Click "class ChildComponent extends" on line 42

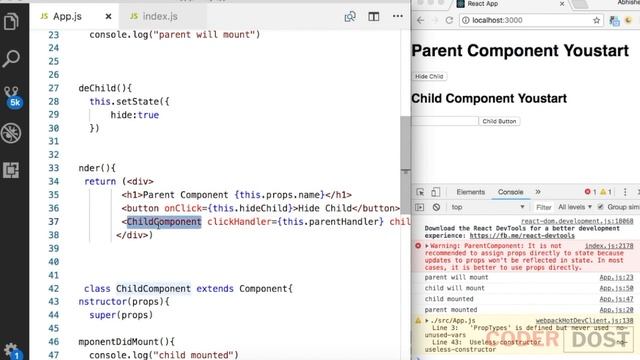tap(159, 289)
